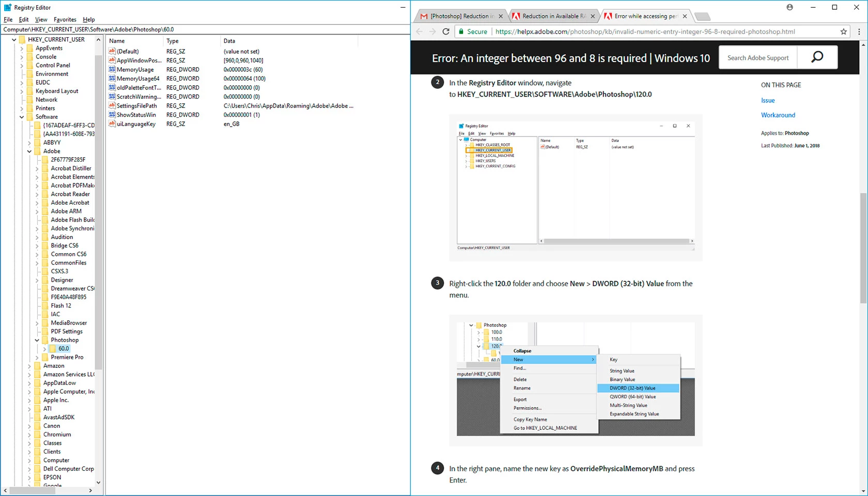Go back in the browser

[420, 32]
